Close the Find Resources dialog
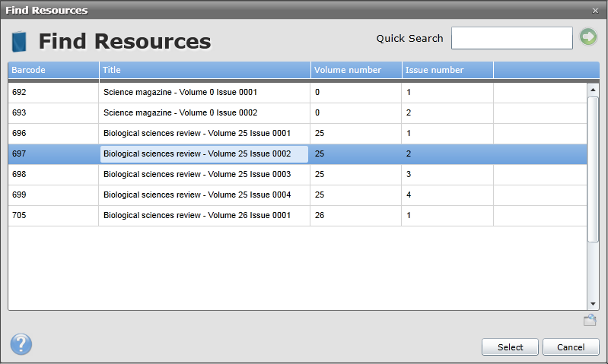 595,11
